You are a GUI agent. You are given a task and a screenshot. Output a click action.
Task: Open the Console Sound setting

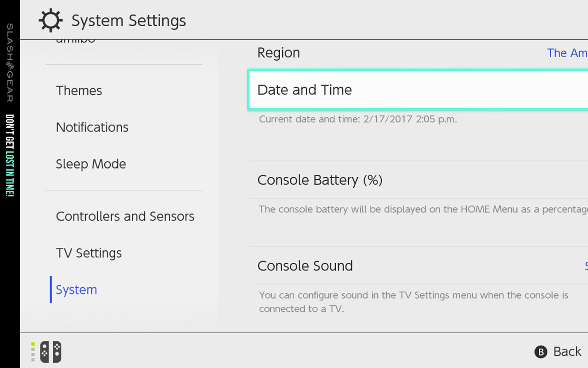coord(418,266)
